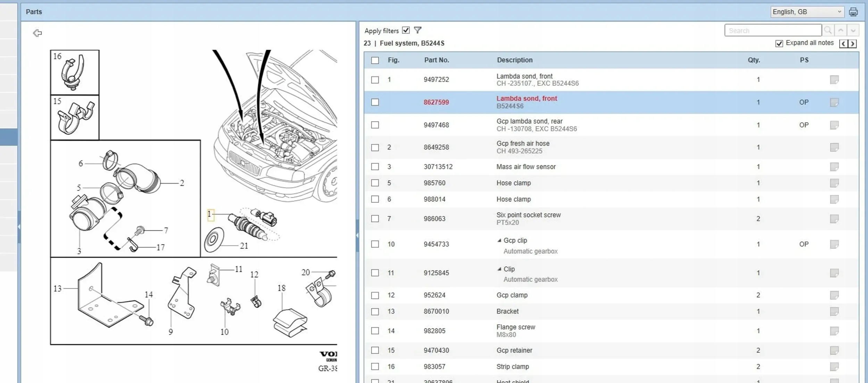
Task: Sort by Description column header
Action: click(x=515, y=60)
